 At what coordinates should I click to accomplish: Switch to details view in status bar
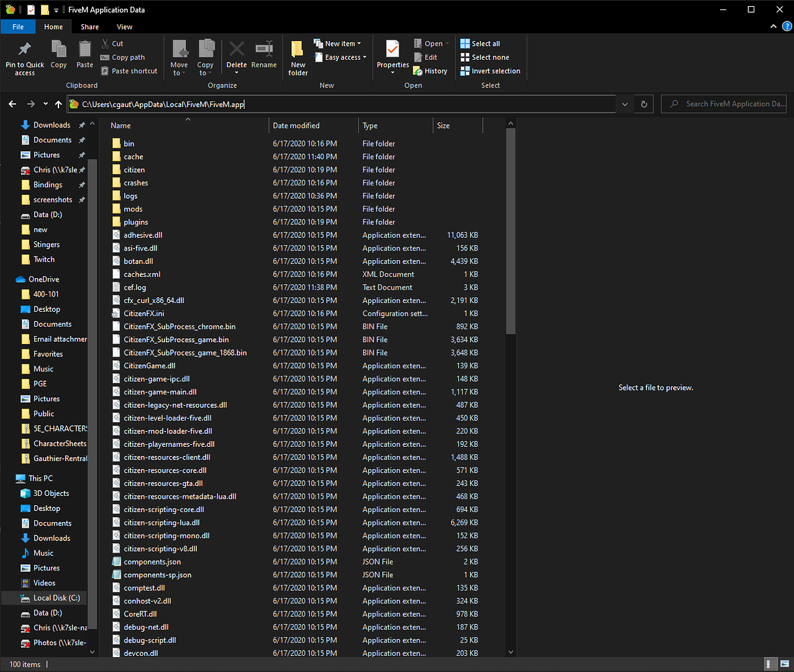point(770,663)
